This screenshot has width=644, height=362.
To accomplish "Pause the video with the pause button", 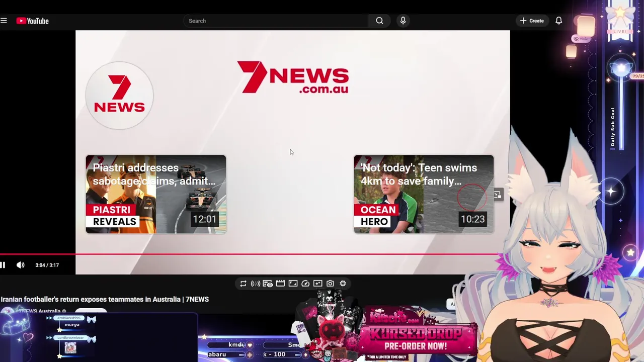I will 3,265.
